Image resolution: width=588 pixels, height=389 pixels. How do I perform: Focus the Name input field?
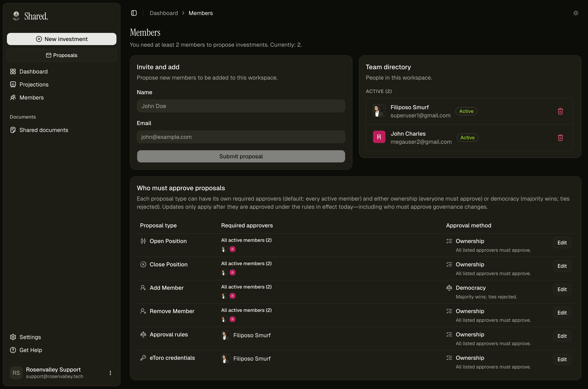coord(241,106)
